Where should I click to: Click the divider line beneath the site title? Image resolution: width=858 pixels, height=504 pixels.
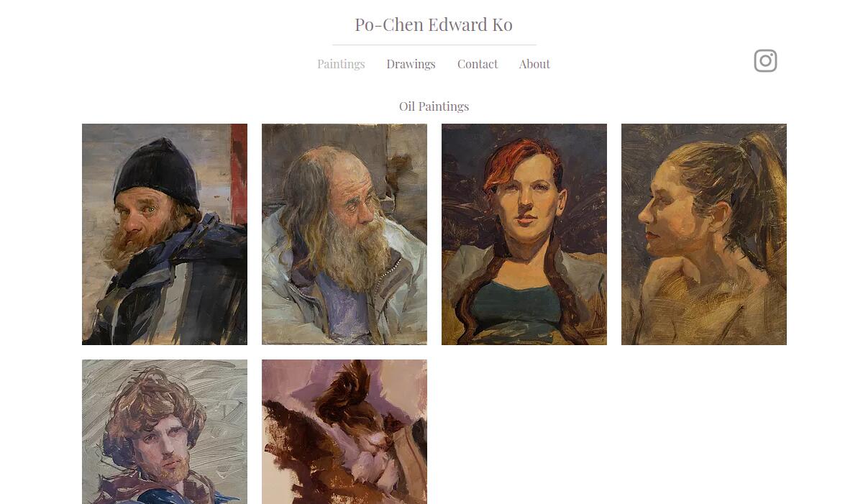434,45
